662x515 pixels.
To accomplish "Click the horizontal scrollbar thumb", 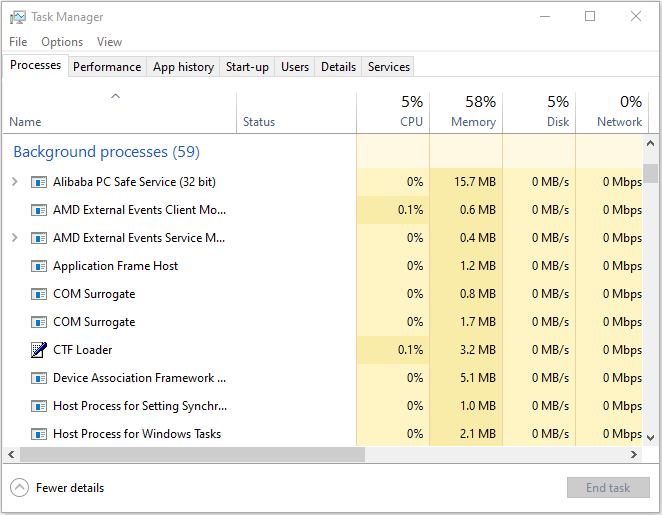I will (193, 455).
